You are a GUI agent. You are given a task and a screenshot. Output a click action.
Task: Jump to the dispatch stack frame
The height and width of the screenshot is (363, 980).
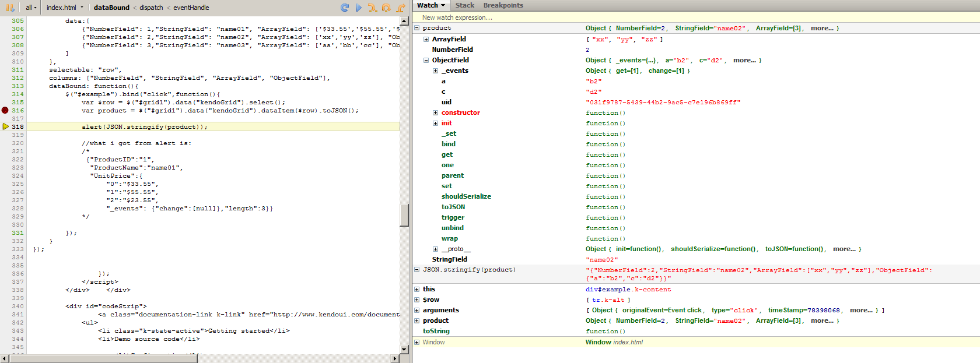pos(151,8)
